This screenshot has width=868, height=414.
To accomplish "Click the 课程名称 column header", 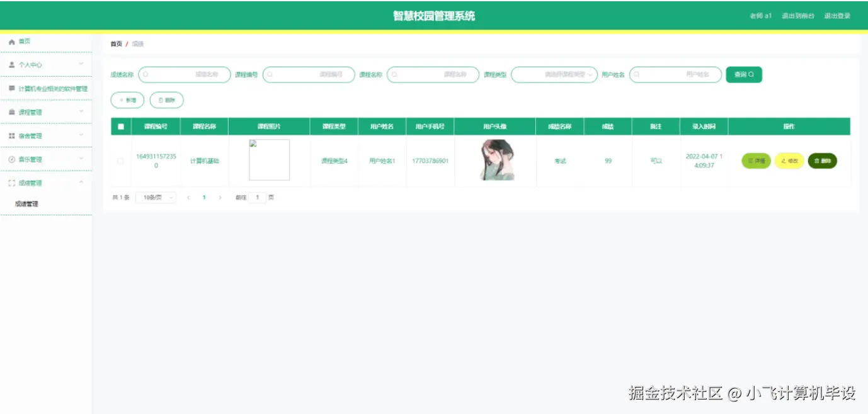I will click(205, 126).
